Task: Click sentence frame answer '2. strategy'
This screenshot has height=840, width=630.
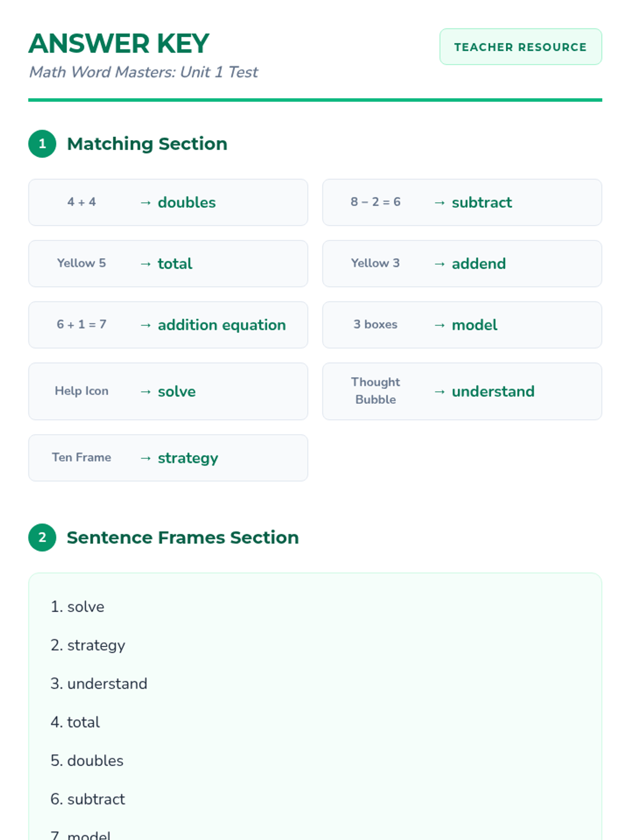Action: point(88,645)
